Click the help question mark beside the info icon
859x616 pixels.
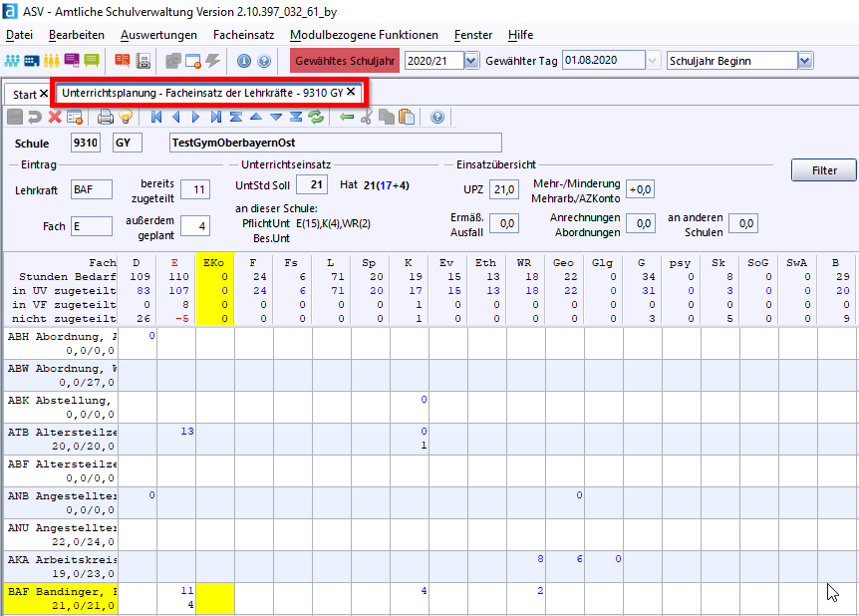point(264,60)
